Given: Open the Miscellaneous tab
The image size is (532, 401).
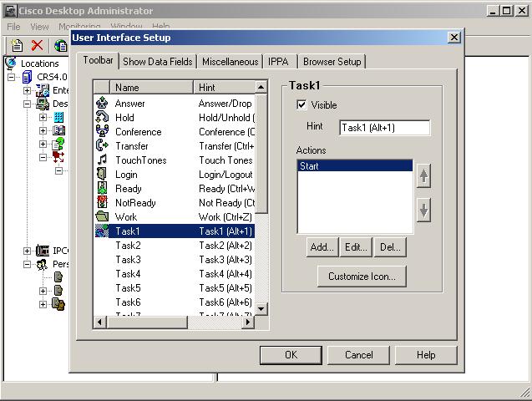Looking at the screenshot, I should (x=230, y=62).
